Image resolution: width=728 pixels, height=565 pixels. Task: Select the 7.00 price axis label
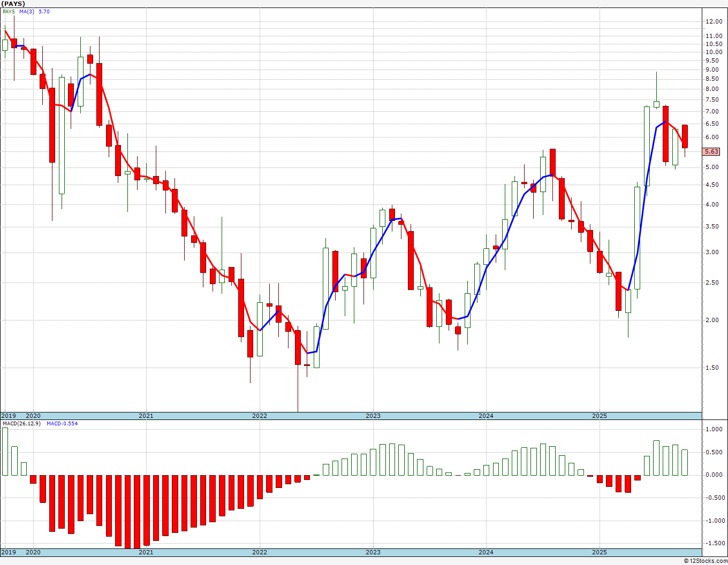tap(712, 111)
